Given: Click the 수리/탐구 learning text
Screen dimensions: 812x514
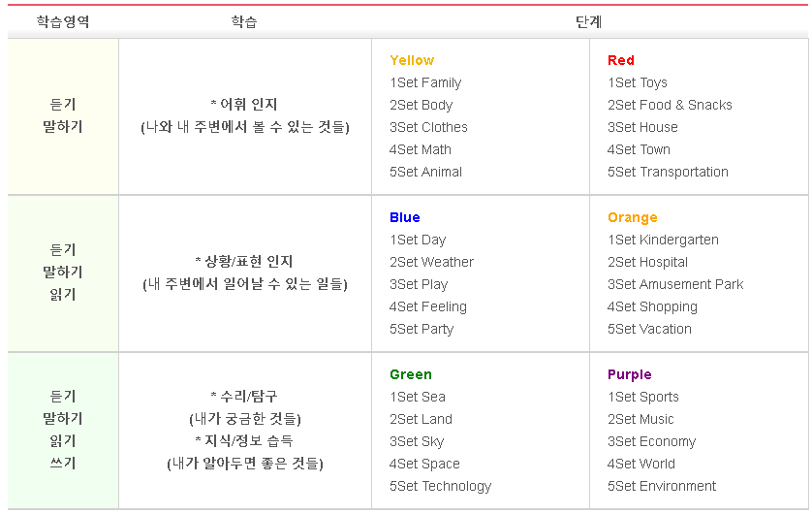Looking at the screenshot, I should pos(244,397).
